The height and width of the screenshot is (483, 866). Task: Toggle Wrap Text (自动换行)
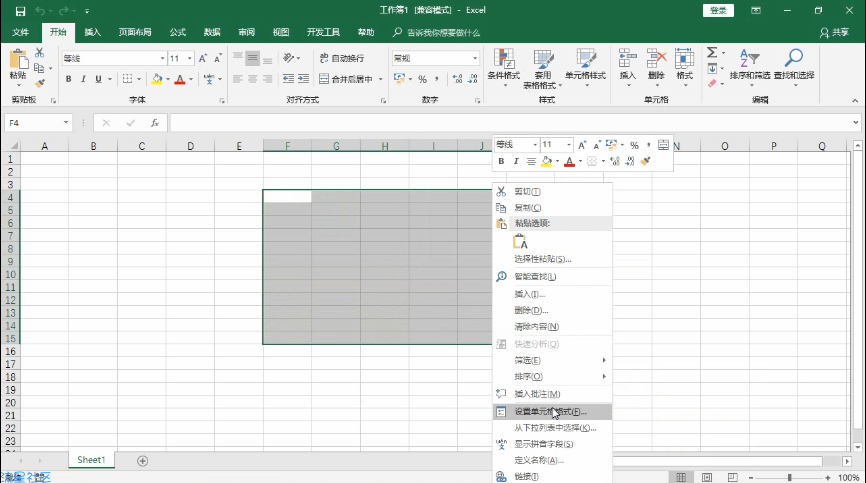click(341, 58)
